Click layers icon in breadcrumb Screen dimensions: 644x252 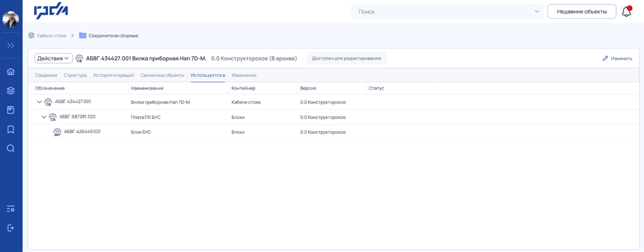(31, 35)
